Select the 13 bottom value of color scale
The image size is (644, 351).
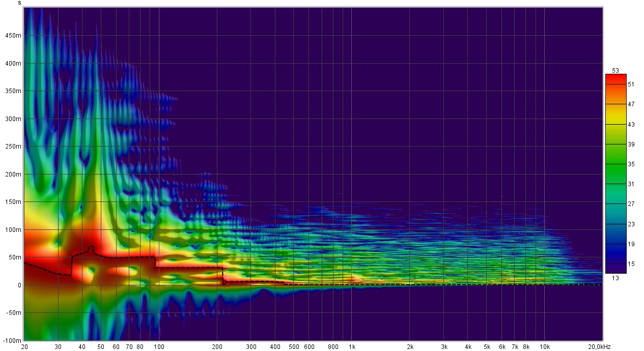[615, 277]
